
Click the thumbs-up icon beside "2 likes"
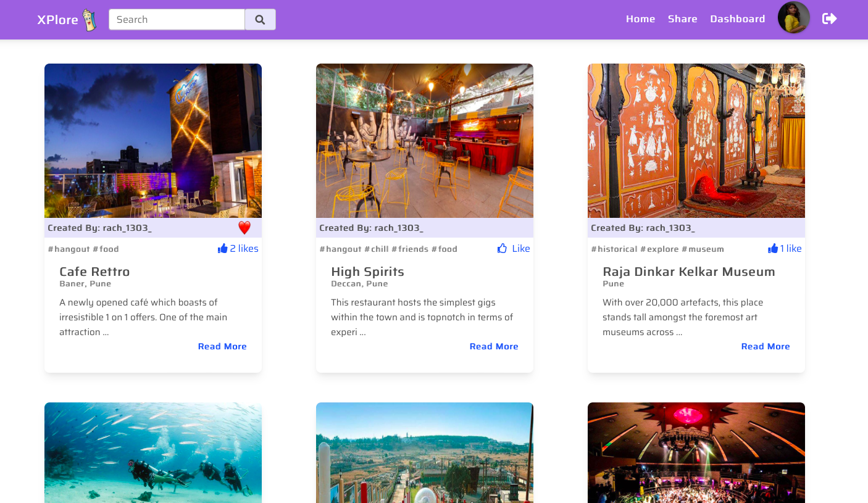coord(222,247)
